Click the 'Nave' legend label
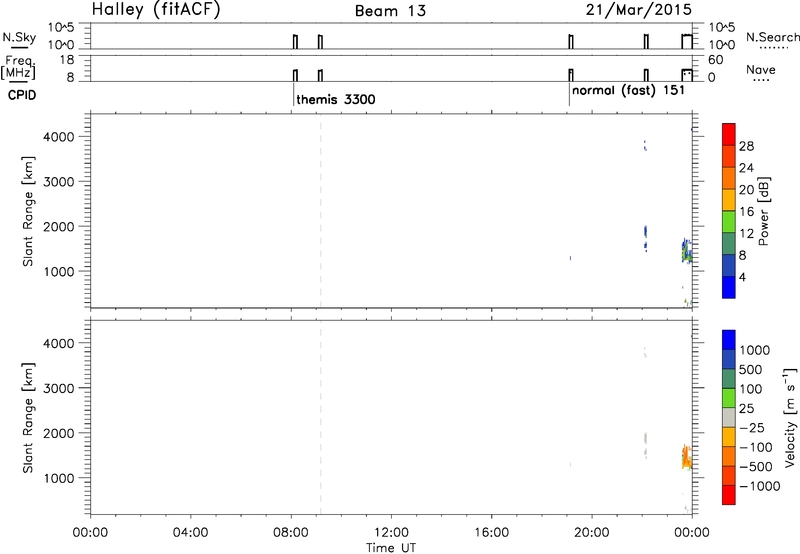This screenshot has height=554, width=800. tap(761, 70)
